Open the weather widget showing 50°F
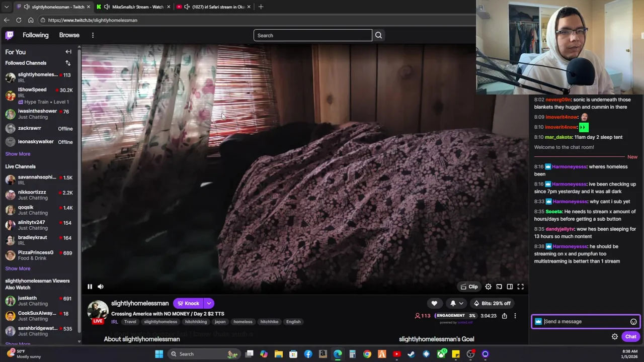 (x=23, y=354)
